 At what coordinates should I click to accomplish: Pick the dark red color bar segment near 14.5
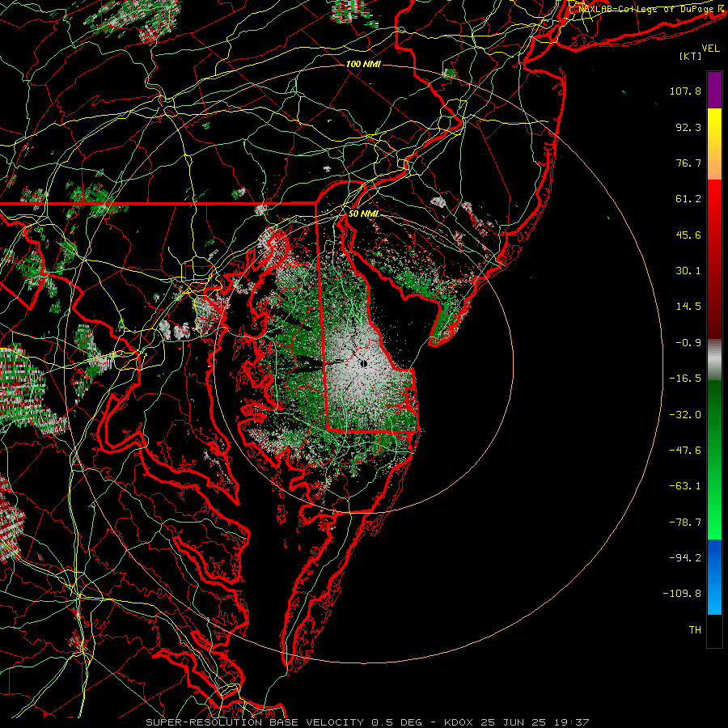[714, 307]
